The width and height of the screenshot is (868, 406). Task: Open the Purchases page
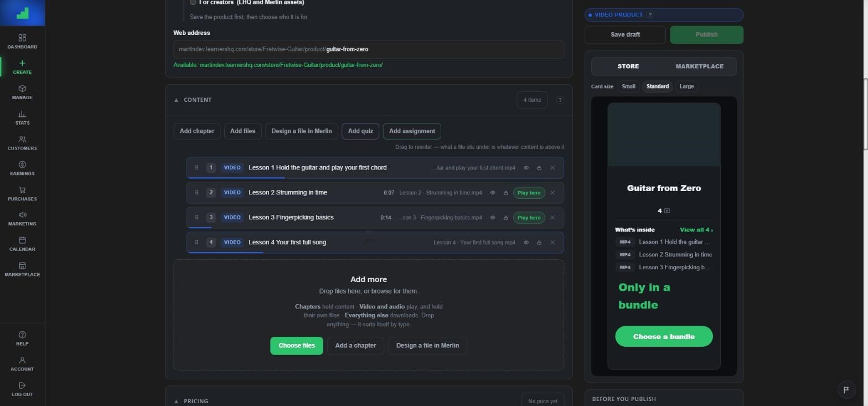pos(22,194)
